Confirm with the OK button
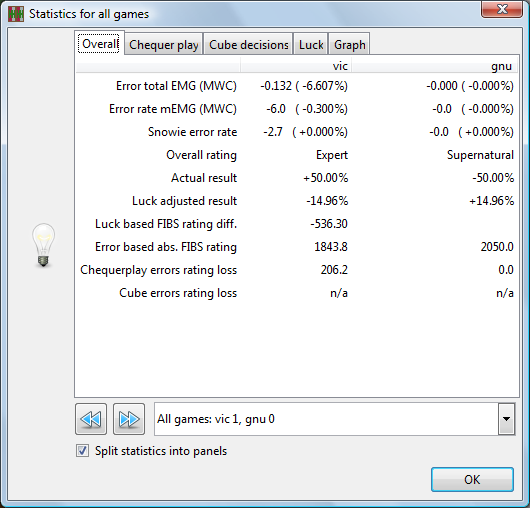 (x=472, y=479)
